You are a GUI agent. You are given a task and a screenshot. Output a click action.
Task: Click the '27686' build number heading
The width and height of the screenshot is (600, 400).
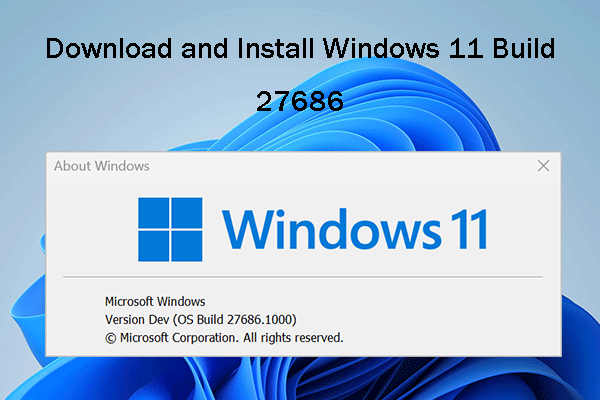pos(300,101)
